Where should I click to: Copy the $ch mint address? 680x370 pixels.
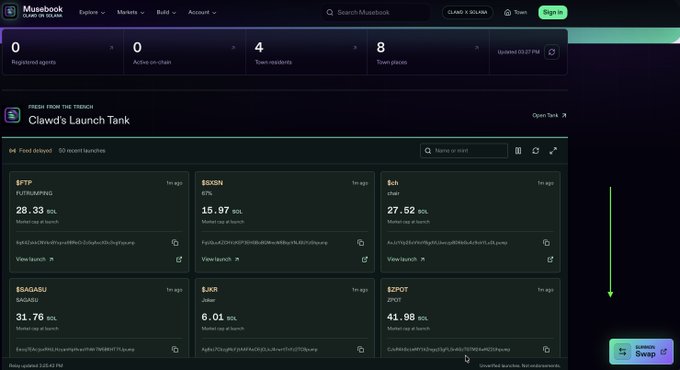[546, 242]
